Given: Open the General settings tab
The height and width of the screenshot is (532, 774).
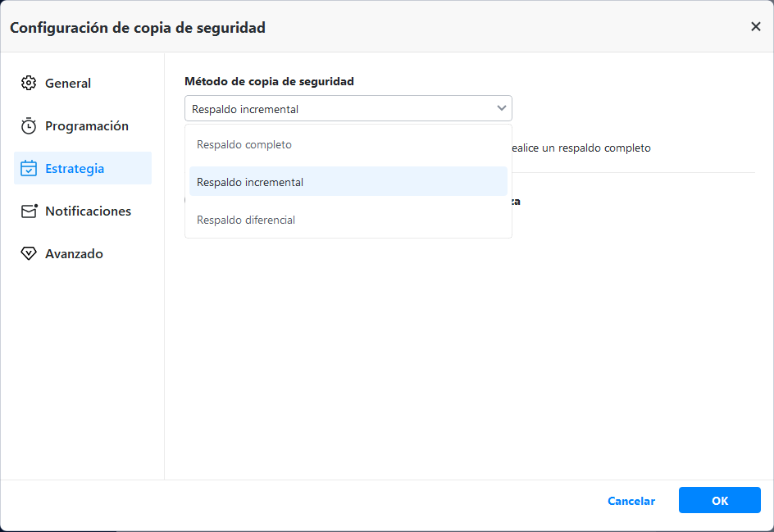Looking at the screenshot, I should 68,84.
